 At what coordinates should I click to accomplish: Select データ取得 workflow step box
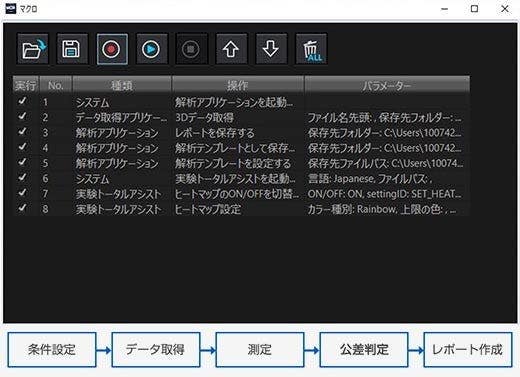(x=156, y=350)
